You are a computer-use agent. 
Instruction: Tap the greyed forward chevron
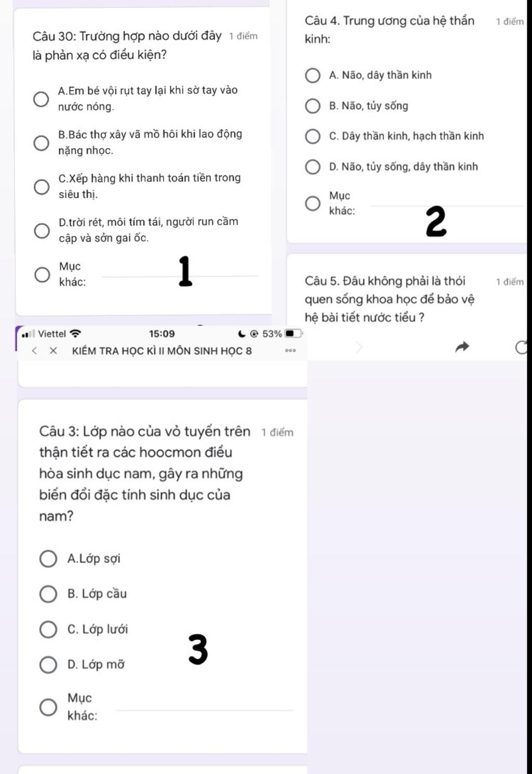pyautogui.click(x=358, y=347)
